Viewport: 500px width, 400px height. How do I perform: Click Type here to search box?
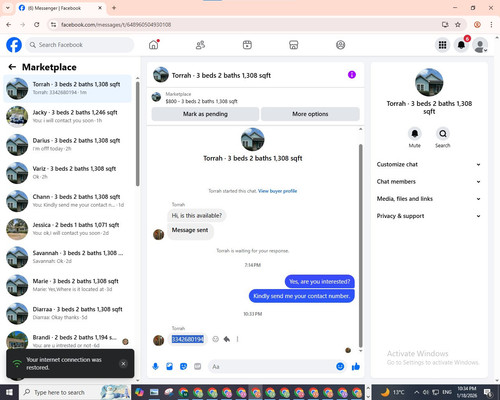75,392
